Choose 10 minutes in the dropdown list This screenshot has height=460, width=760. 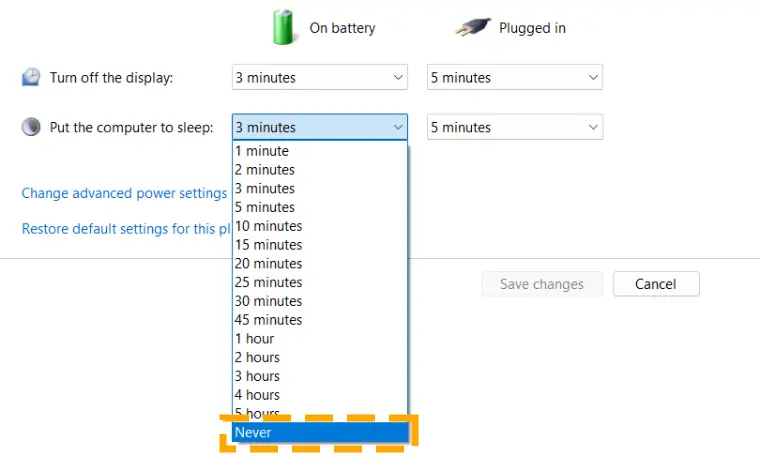point(320,226)
